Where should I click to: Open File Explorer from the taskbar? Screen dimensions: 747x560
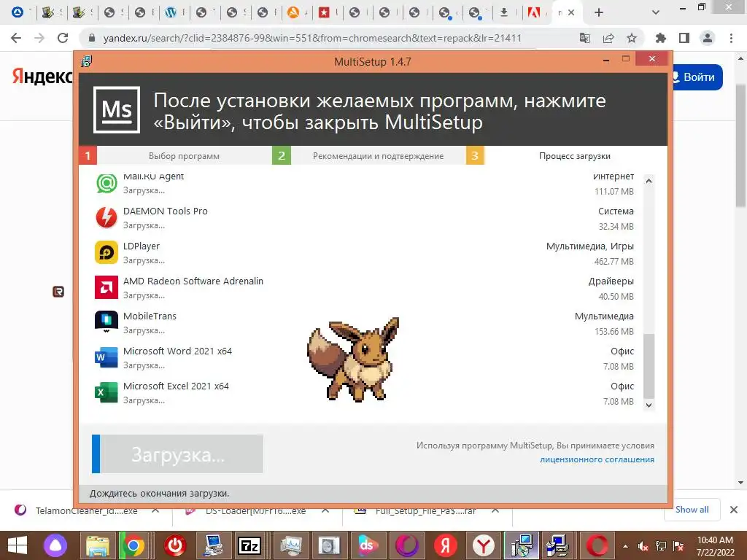pos(98,545)
